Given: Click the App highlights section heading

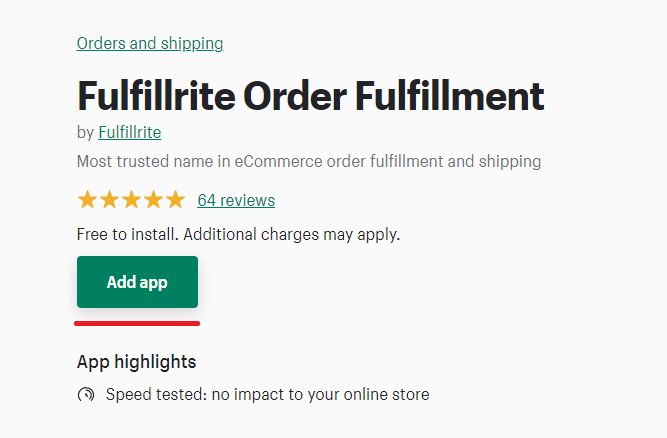Looking at the screenshot, I should [x=137, y=362].
